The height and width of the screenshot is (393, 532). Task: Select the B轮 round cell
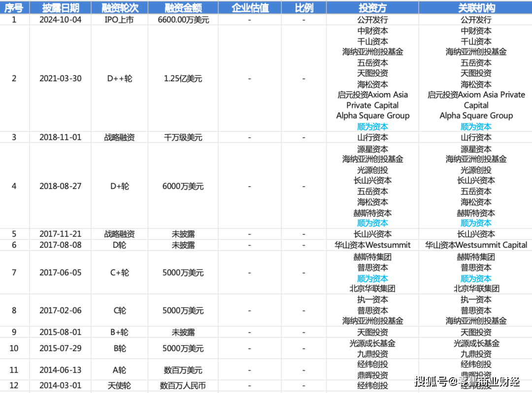pyautogui.click(x=119, y=348)
